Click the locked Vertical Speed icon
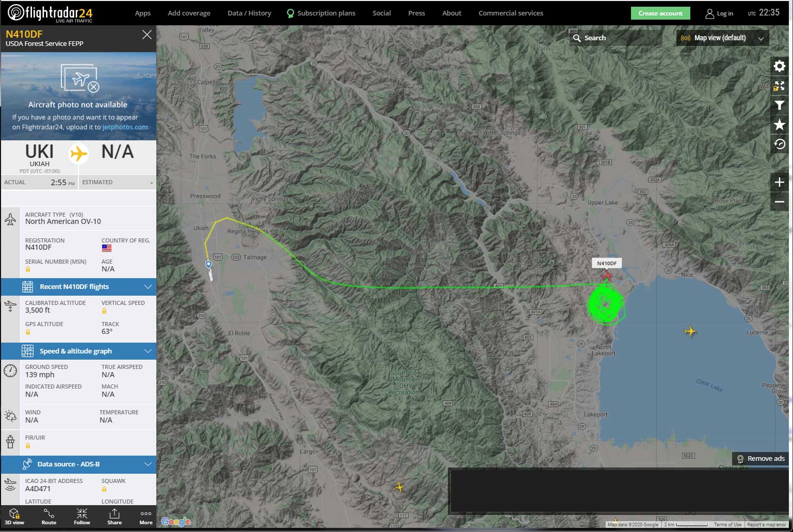793x532 pixels. [x=104, y=311]
